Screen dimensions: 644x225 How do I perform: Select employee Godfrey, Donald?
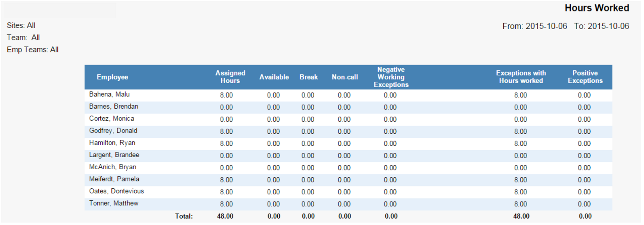coord(113,131)
